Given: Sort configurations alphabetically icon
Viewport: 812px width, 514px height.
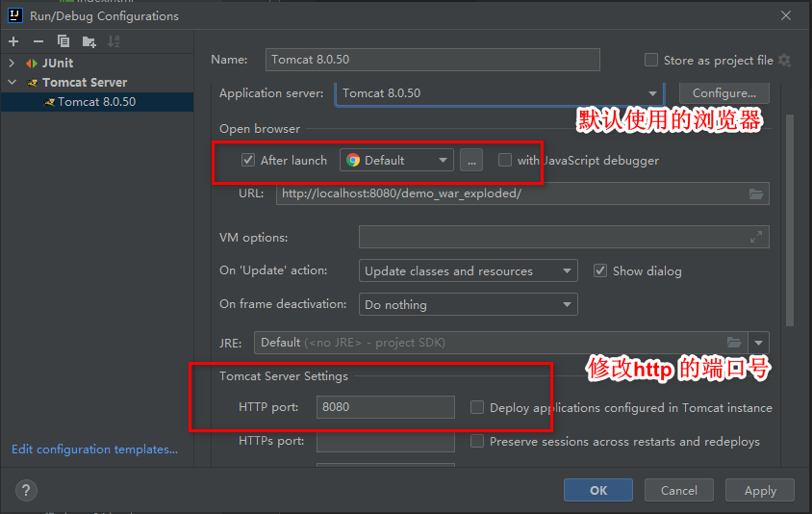Looking at the screenshot, I should point(114,41).
